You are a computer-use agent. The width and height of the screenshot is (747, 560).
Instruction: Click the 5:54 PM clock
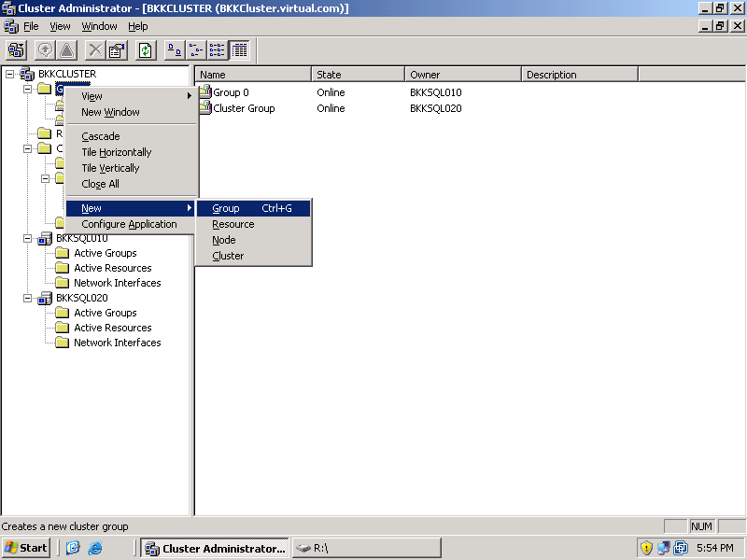click(x=714, y=548)
